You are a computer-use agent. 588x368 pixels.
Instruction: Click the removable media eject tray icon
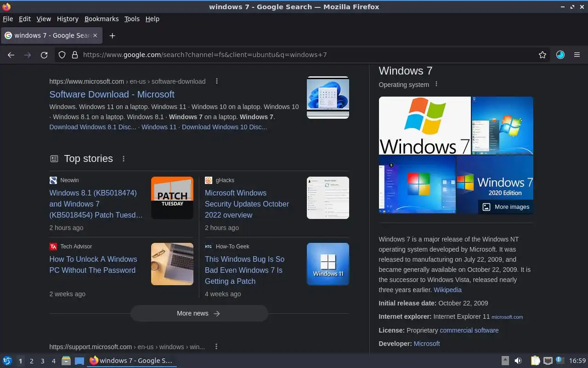(505, 361)
